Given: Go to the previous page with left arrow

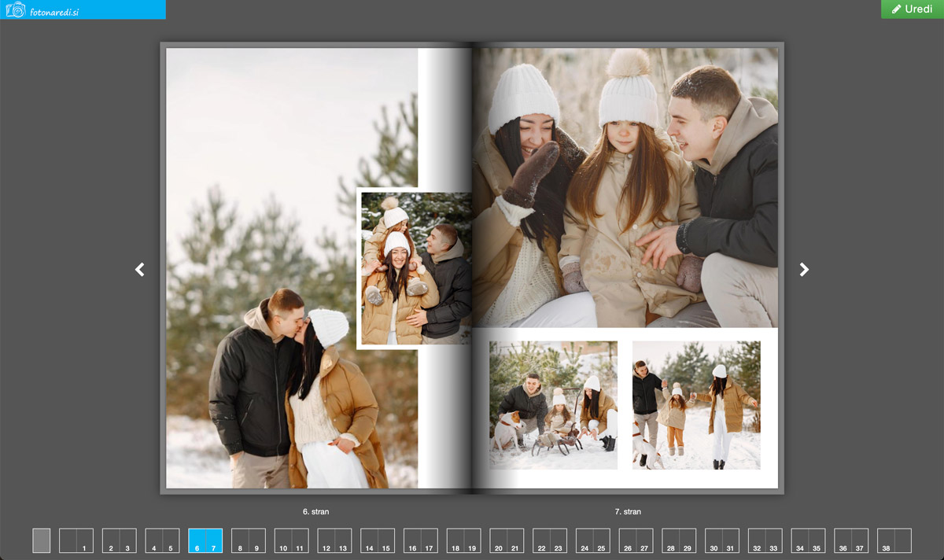Looking at the screenshot, I should [139, 270].
